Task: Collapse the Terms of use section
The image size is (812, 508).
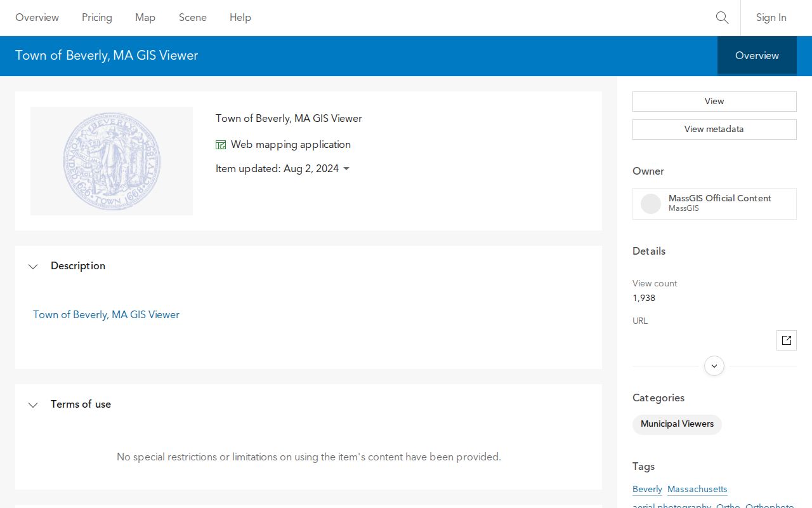Action: tap(33, 404)
